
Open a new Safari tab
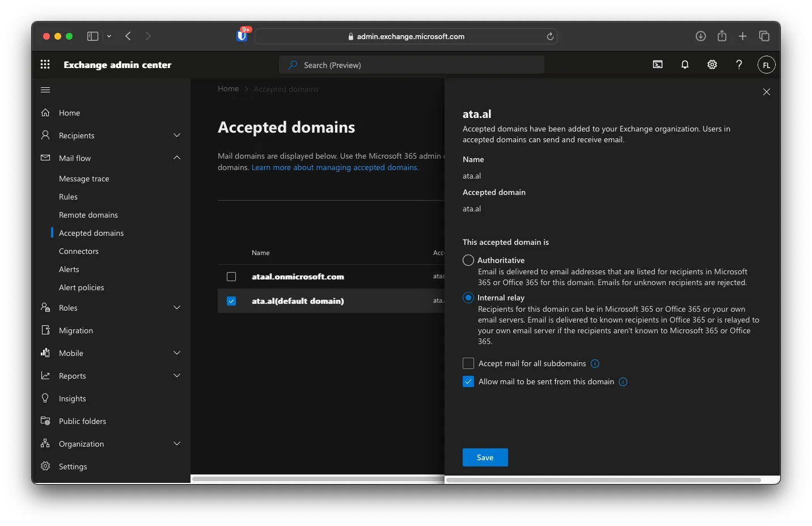pyautogui.click(x=743, y=36)
